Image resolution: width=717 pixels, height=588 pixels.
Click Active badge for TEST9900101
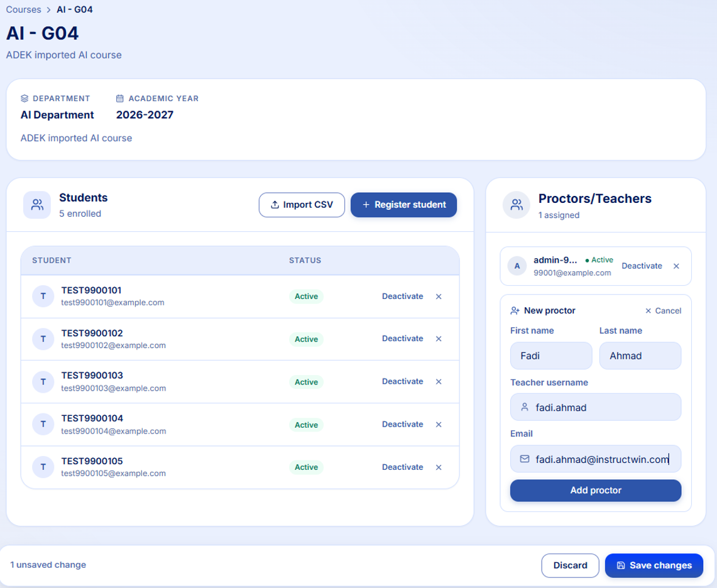pyautogui.click(x=307, y=297)
